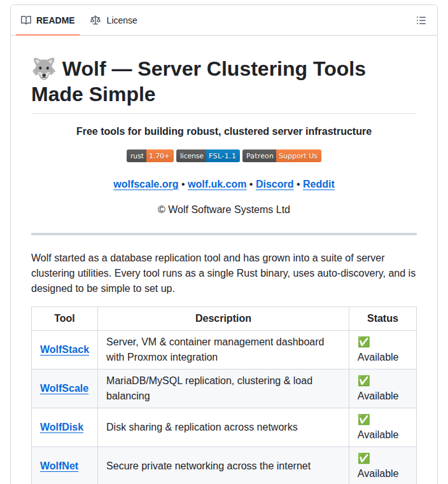448x484 pixels.
Task: Click the Tool column header
Action: [64, 318]
